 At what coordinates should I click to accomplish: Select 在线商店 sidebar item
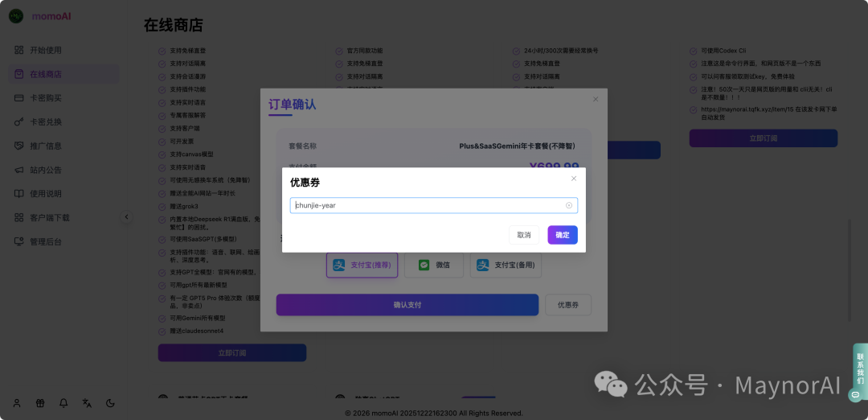pyautogui.click(x=63, y=74)
